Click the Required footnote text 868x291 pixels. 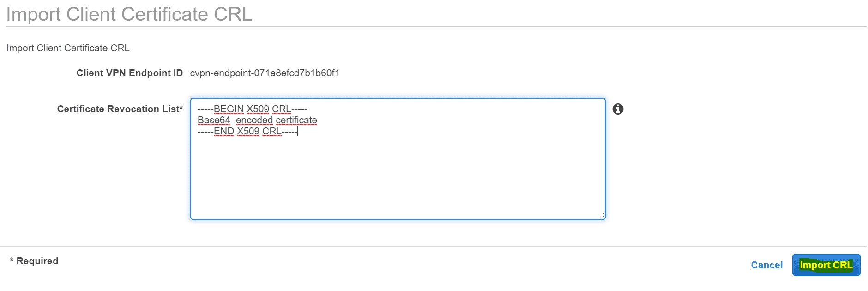(x=34, y=261)
